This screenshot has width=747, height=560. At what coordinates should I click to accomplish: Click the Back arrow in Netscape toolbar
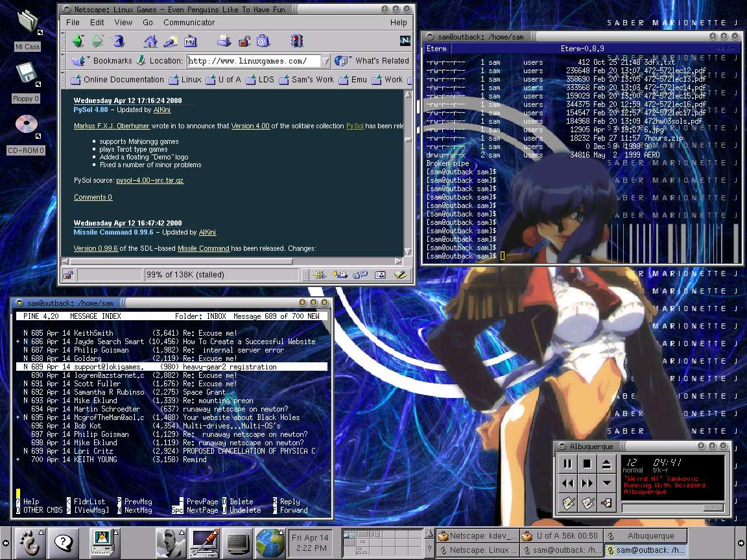tap(78, 41)
